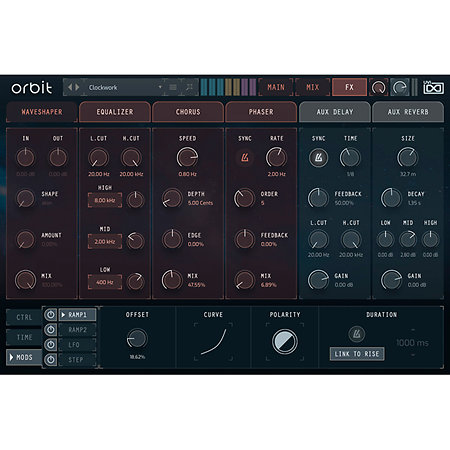Click the Waveshaper MIX knob

click(x=25, y=280)
